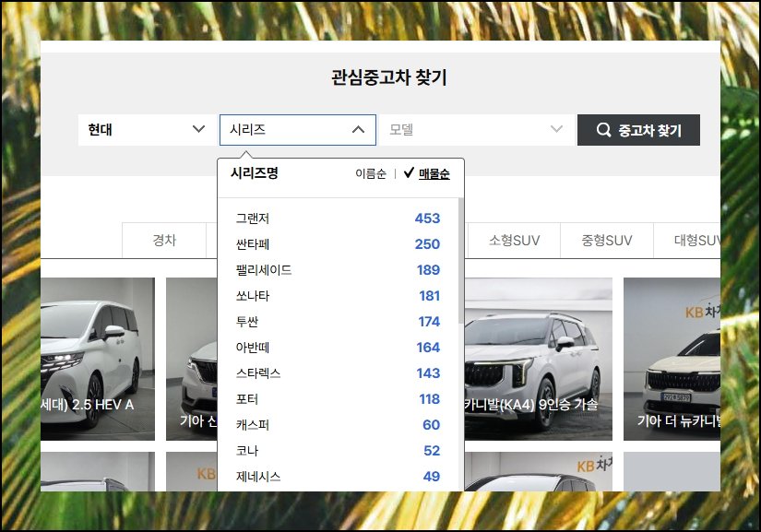Open the 카니발(KA4) 9인승 가솔 car thumbnail
Image resolution: width=761 pixels, height=532 pixels.
tap(538, 359)
